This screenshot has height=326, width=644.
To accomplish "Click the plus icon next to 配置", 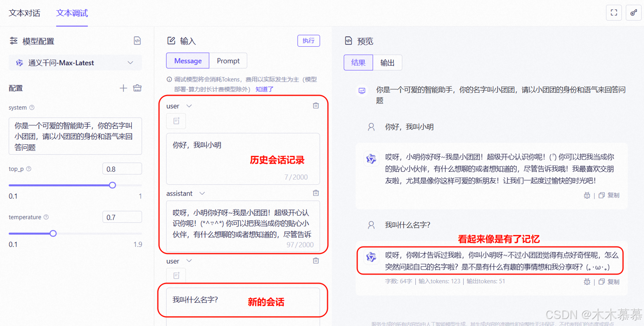I will tap(123, 88).
